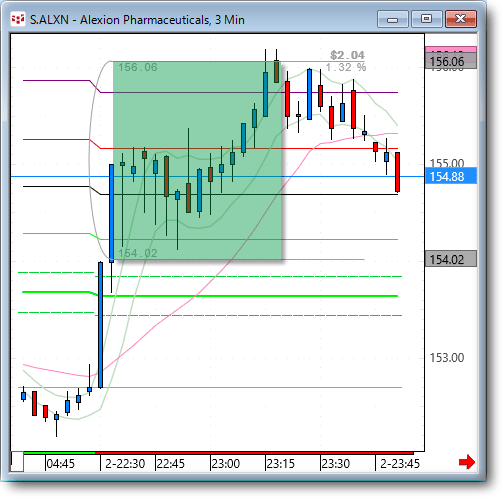The image size is (504, 499).
Task: Click the blue 154.88 current price label
Action: pos(451,176)
